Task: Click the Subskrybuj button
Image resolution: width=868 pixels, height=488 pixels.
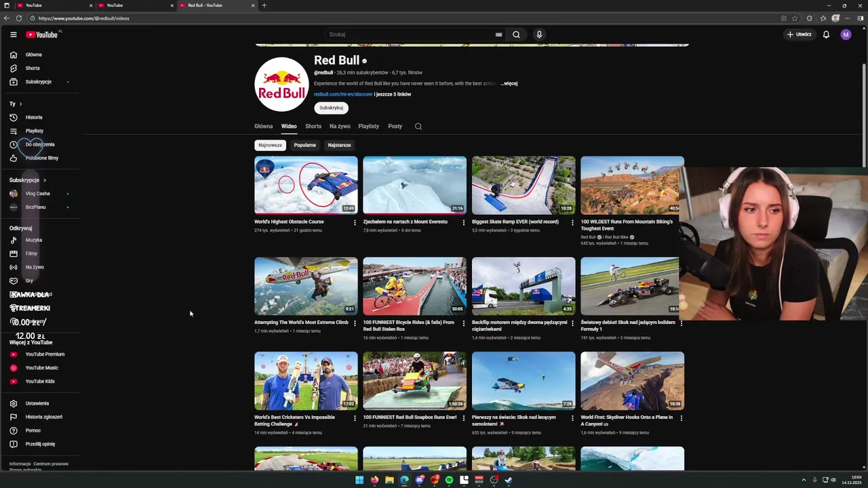Action: tap(331, 108)
